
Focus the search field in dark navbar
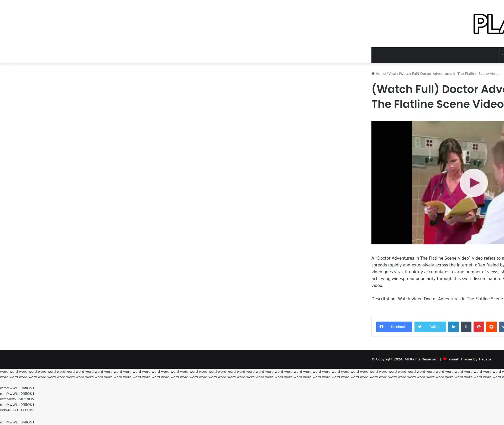pos(502,55)
